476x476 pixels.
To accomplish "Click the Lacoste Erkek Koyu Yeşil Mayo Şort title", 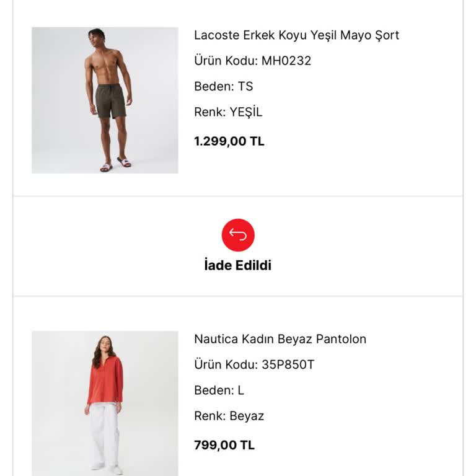I will coord(296,35).
